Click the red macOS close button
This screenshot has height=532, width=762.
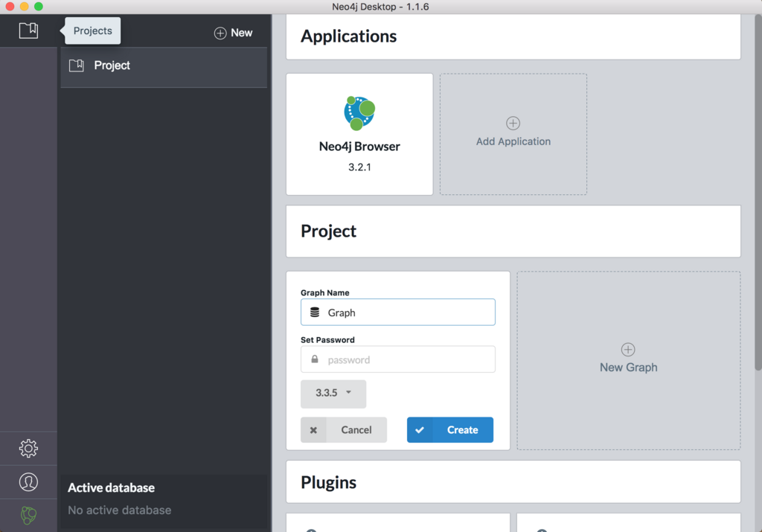pos(10,6)
